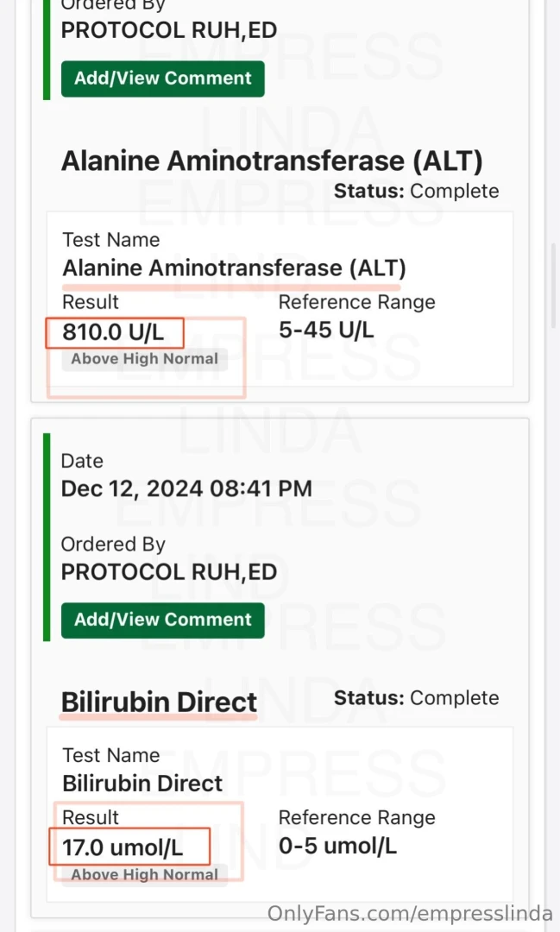Select the Bilirubin Direct heading
The width and height of the screenshot is (560, 932).
click(159, 702)
